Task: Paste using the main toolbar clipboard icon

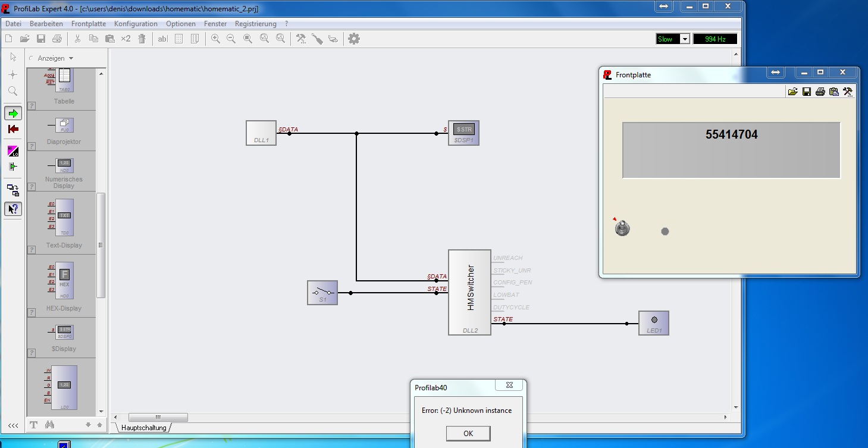Action: click(x=109, y=39)
